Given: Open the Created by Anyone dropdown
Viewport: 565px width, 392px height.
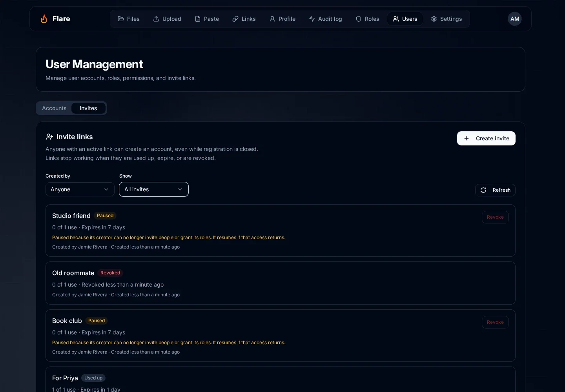Looking at the screenshot, I should tap(80, 189).
